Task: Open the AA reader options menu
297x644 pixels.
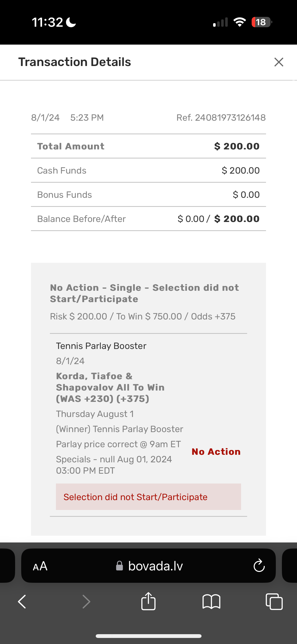Action: [40, 566]
